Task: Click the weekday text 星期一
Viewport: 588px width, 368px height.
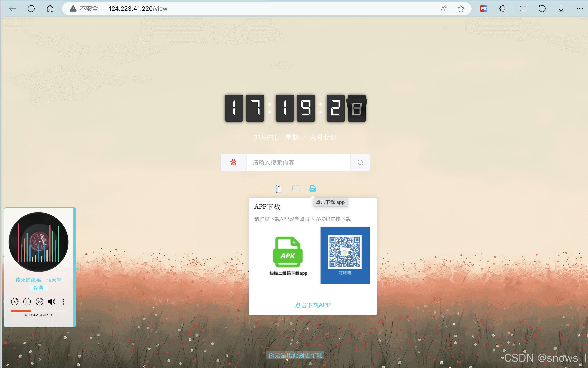Action: coord(295,138)
